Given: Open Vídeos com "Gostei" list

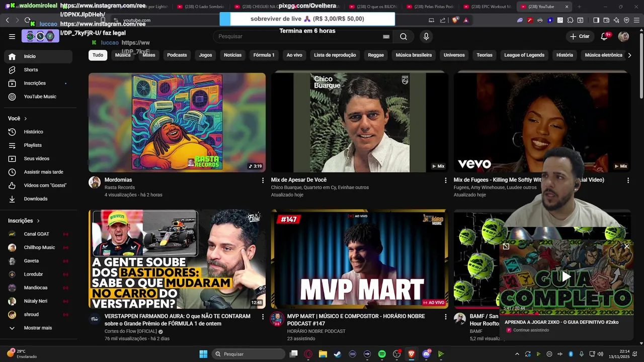Looking at the screenshot, I should [38, 186].
